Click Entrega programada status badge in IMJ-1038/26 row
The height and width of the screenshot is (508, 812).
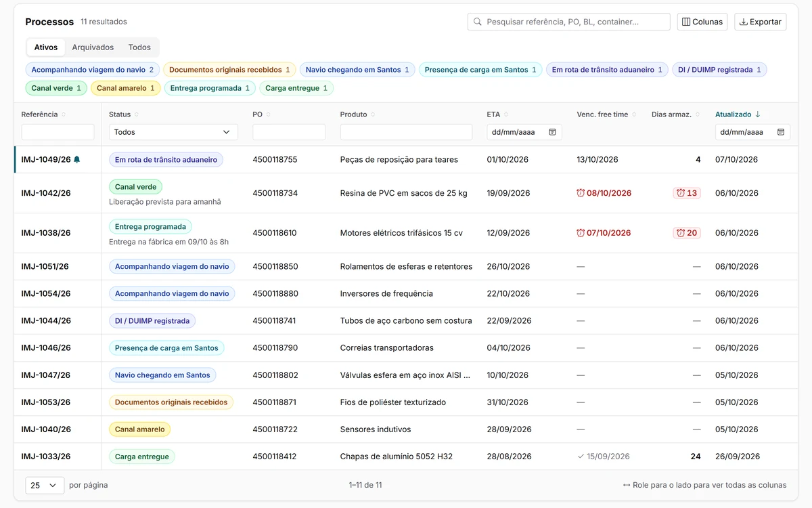coord(150,227)
